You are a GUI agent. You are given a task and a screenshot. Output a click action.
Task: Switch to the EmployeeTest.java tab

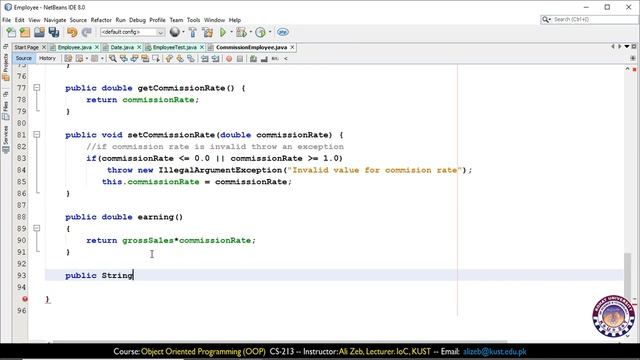pyautogui.click(x=175, y=47)
